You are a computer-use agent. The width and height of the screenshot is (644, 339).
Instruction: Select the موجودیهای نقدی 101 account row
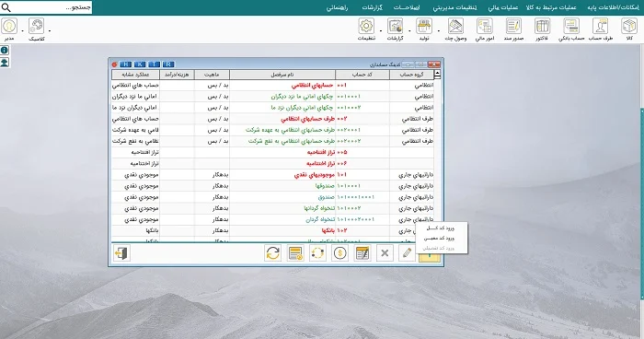(x=272, y=175)
